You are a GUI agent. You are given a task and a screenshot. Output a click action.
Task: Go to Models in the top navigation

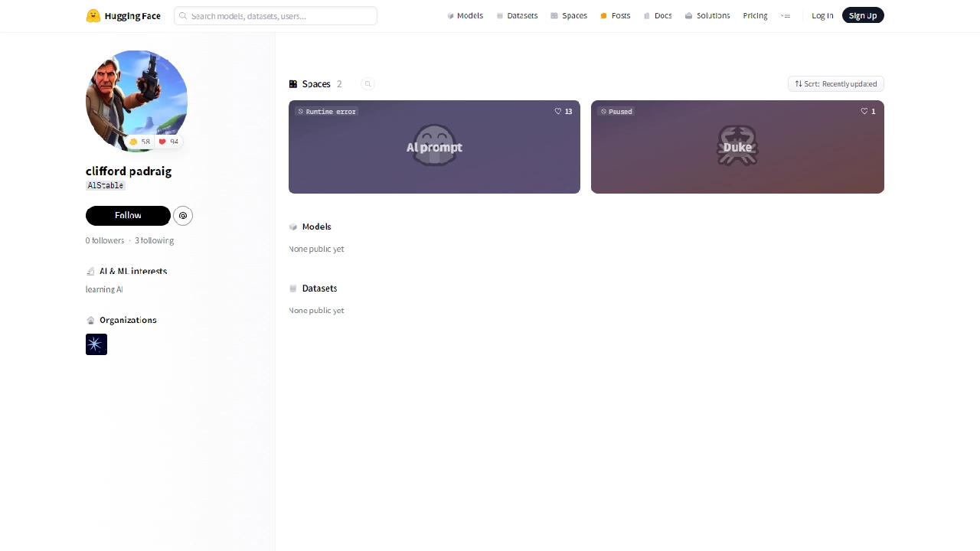pyautogui.click(x=465, y=16)
